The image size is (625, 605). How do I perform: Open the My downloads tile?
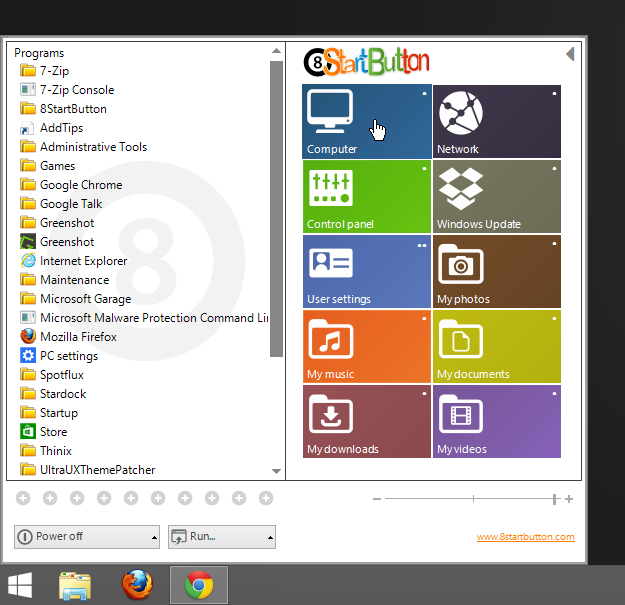(x=367, y=421)
